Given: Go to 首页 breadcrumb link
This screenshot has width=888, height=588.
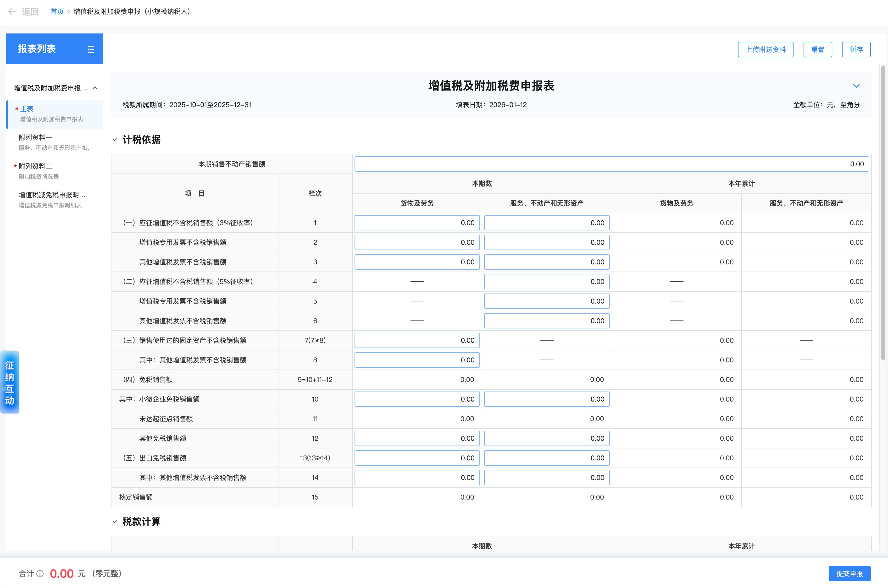Looking at the screenshot, I should tap(57, 12).
